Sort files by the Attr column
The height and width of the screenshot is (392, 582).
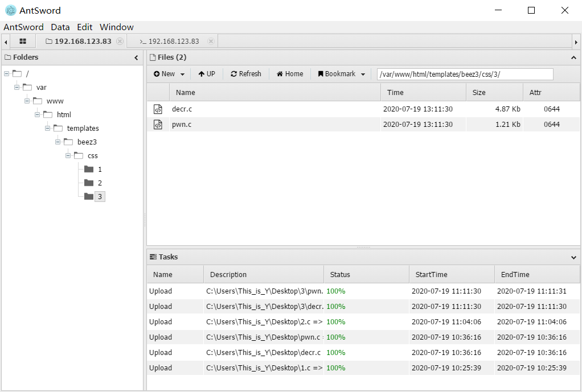coord(551,92)
